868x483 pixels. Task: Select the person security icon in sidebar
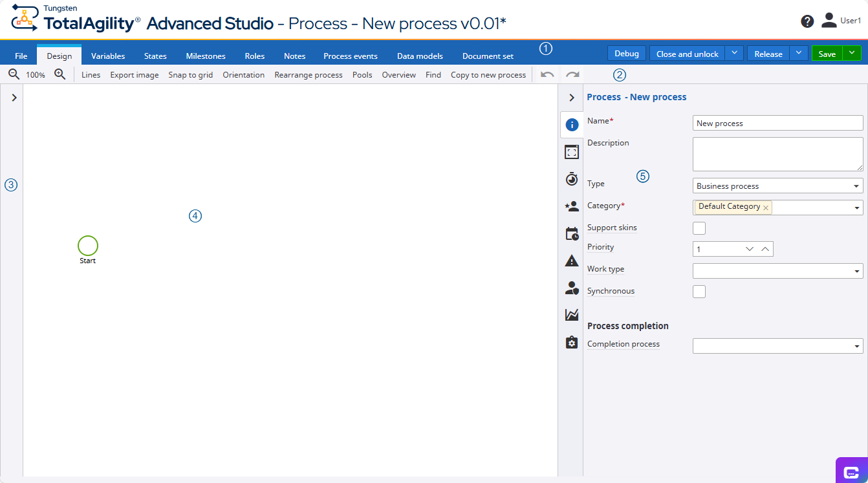coord(572,288)
